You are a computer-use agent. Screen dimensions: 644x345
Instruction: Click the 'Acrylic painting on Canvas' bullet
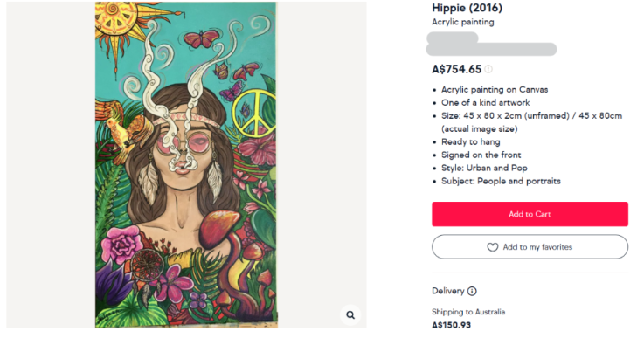[x=495, y=90]
